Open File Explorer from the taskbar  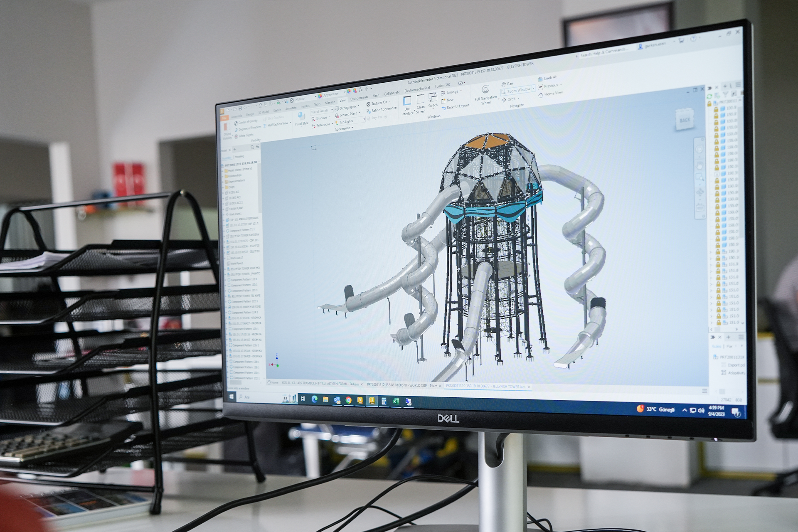coord(325,399)
